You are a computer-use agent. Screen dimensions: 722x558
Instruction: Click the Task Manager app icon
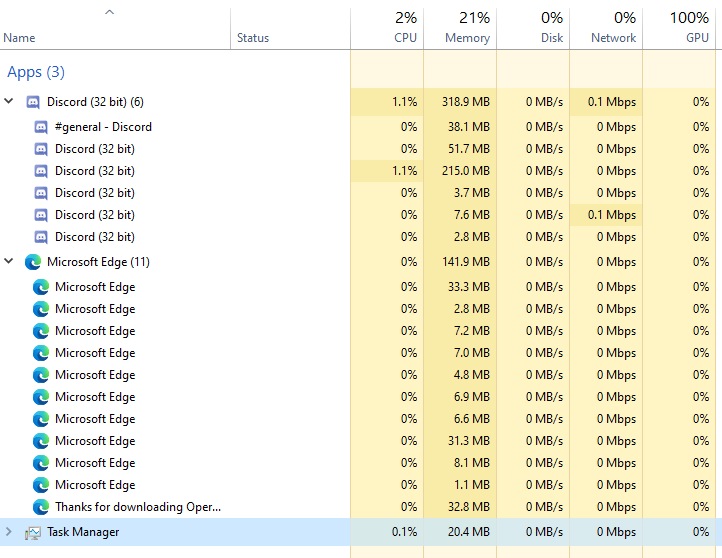coord(33,533)
